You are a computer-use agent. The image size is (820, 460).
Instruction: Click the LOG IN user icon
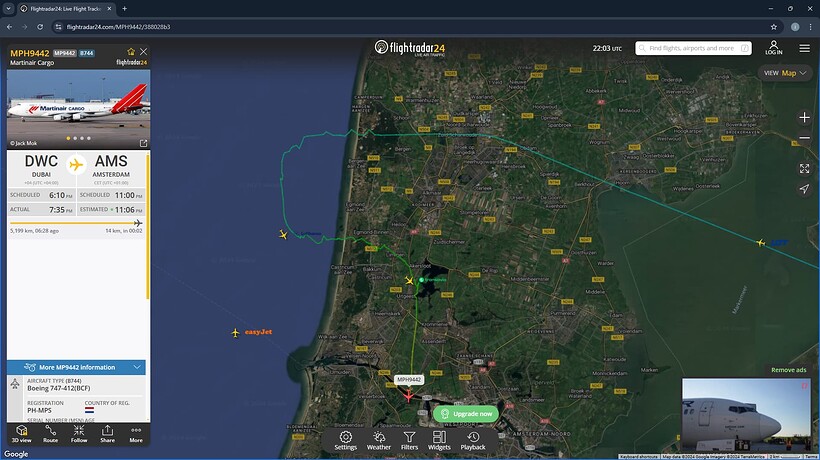(773, 48)
